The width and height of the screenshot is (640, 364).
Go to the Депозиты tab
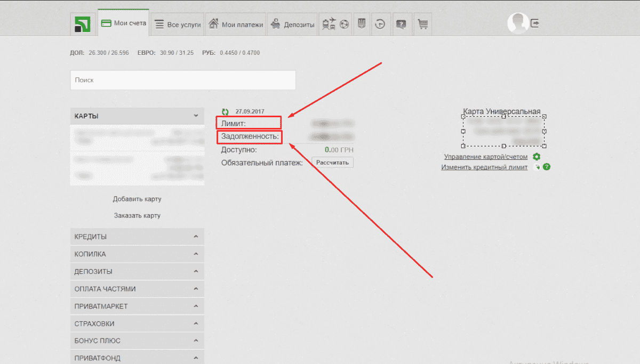click(292, 25)
